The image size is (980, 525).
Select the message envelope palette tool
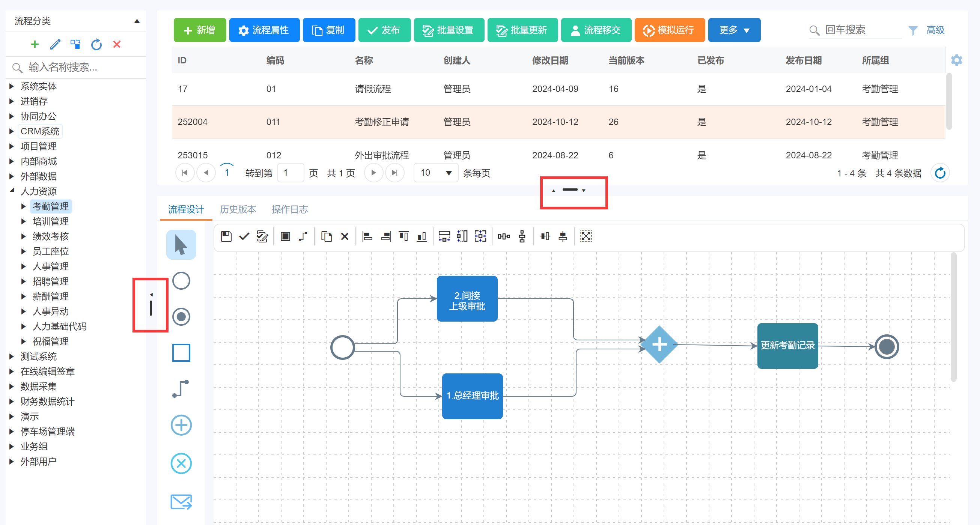(x=181, y=501)
